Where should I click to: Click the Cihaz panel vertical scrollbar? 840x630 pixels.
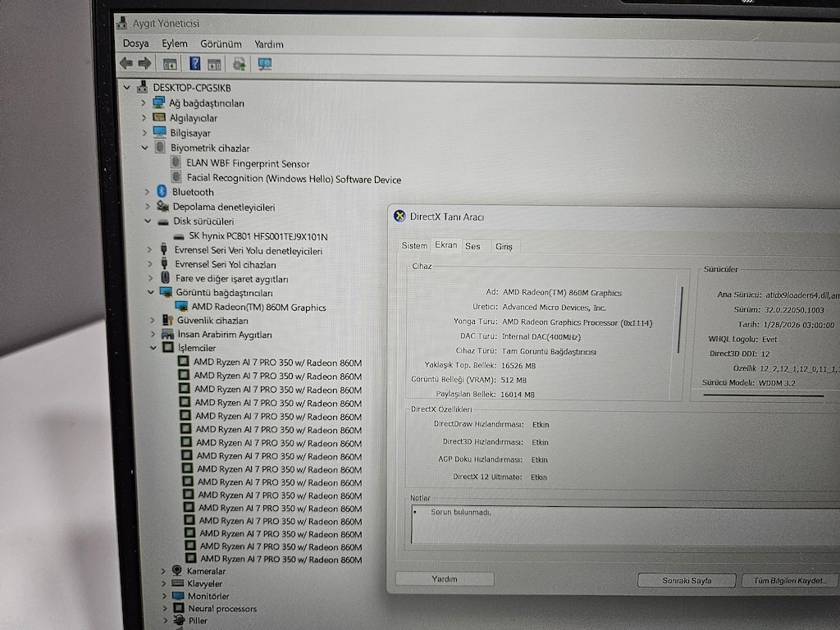pos(680,320)
